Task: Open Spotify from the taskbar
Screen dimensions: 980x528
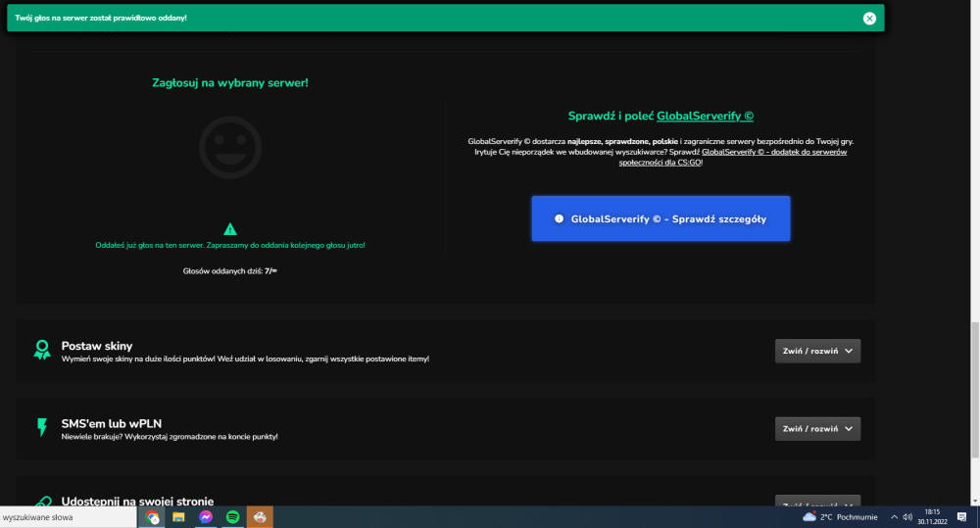Action: (232, 517)
